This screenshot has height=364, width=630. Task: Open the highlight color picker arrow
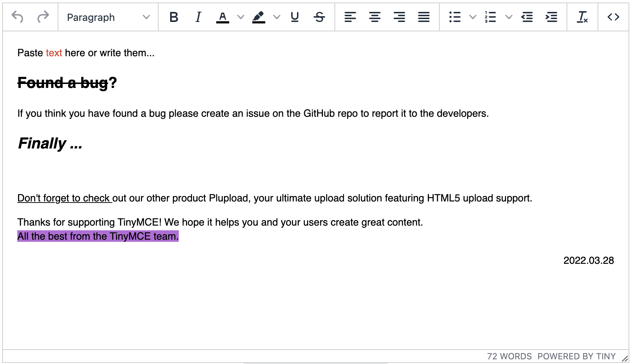click(277, 17)
